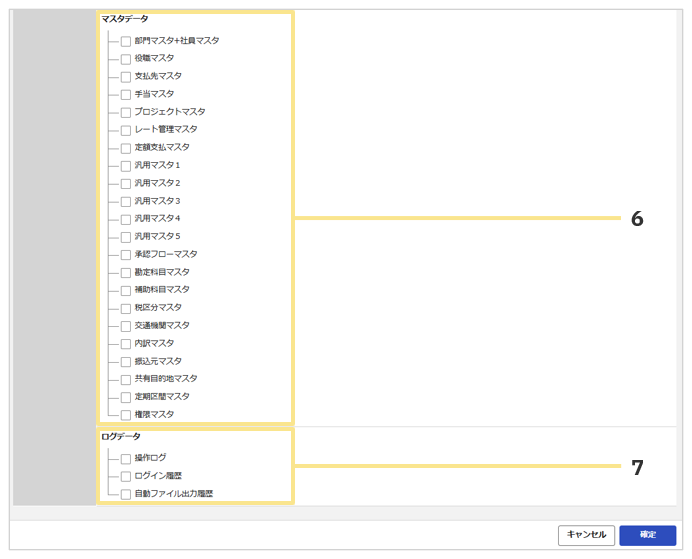Screen dimensions: 692x559
Task: Tick the 支払先マスタ checkbox
Action: [x=126, y=77]
